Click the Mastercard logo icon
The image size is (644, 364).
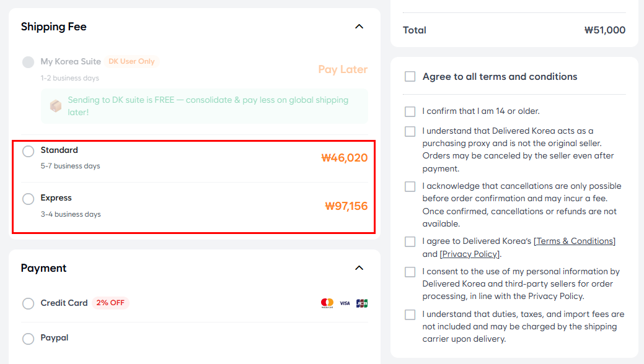327,303
